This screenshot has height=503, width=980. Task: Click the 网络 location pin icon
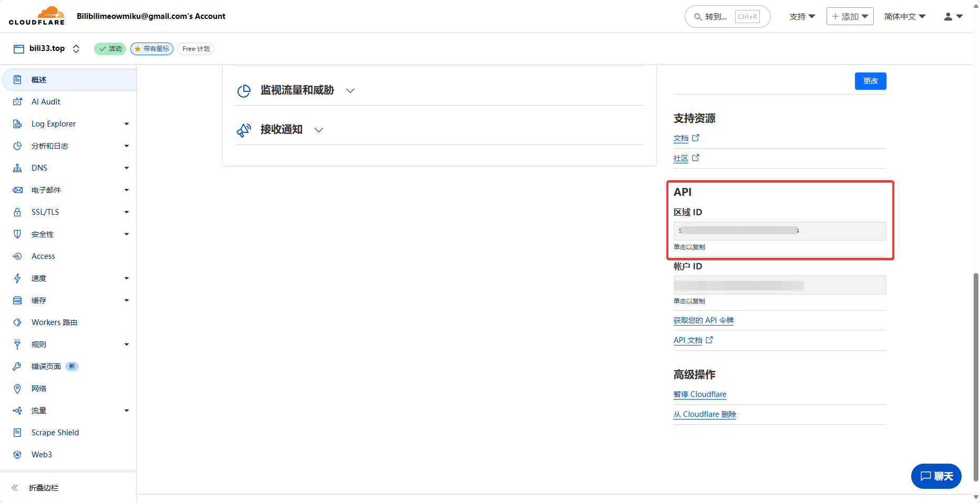coord(17,389)
